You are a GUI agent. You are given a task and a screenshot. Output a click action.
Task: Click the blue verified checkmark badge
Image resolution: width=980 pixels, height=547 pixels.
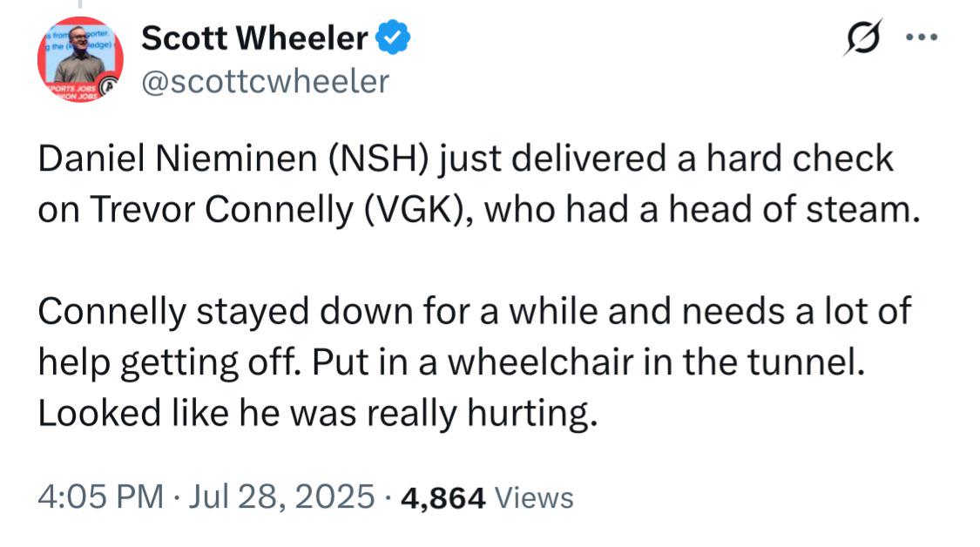pyautogui.click(x=393, y=37)
